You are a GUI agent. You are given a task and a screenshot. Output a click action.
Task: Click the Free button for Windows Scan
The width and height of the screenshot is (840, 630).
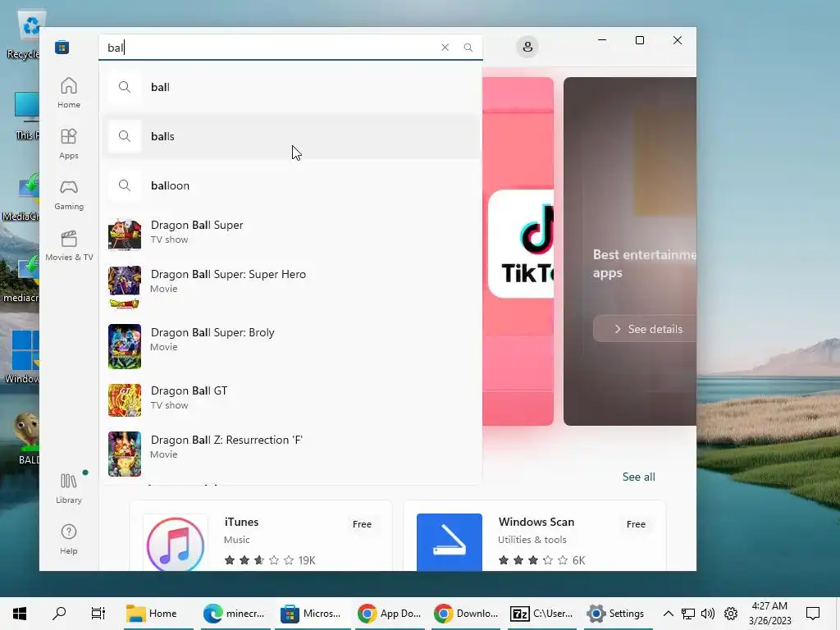[636, 524]
